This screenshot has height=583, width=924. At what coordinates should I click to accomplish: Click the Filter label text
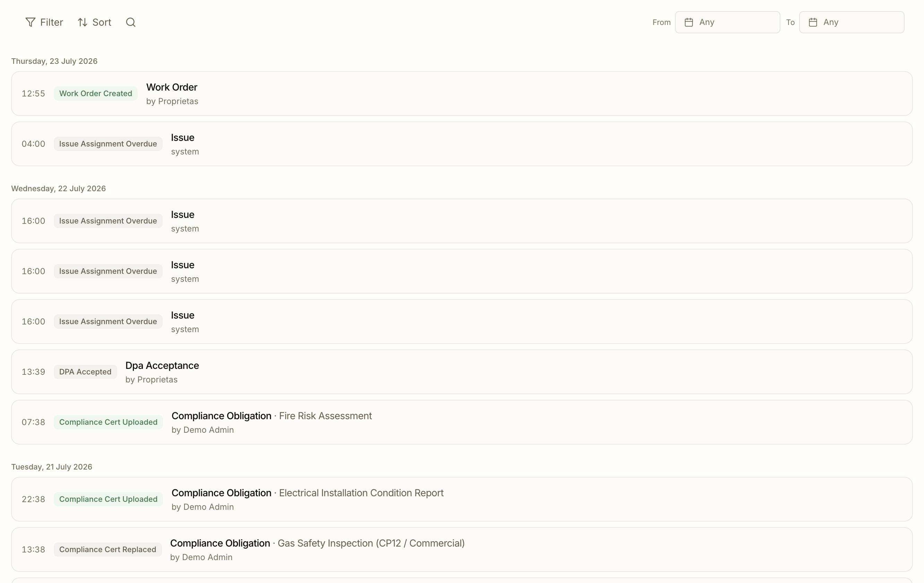(51, 22)
